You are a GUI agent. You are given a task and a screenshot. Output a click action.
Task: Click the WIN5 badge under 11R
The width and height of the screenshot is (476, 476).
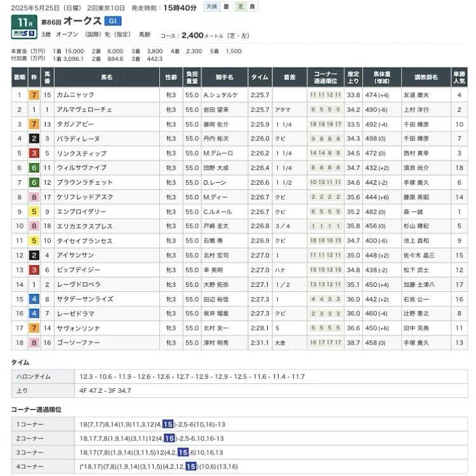(x=24, y=34)
